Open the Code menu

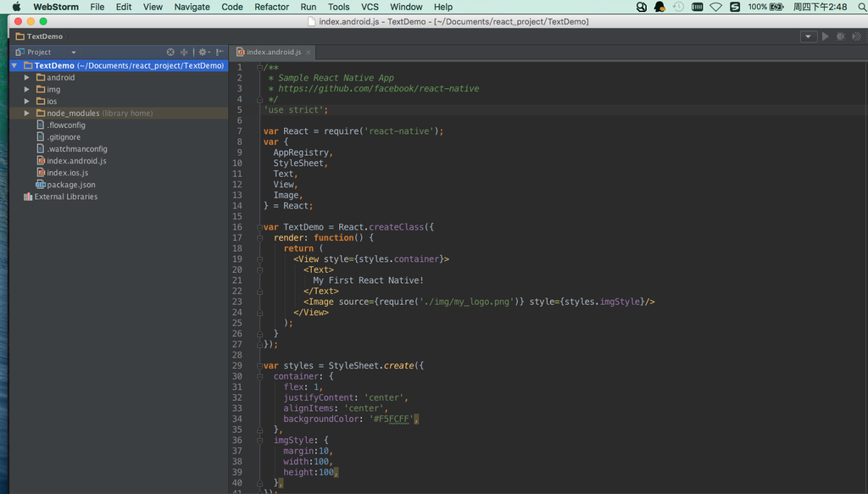click(x=232, y=7)
